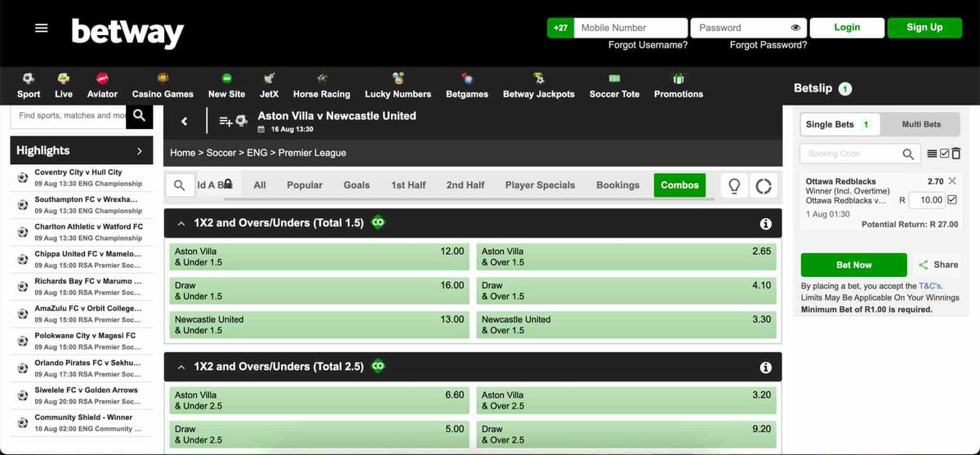Open the hamburger menu beside betway logo
This screenshot has height=455, width=980.
click(41, 28)
